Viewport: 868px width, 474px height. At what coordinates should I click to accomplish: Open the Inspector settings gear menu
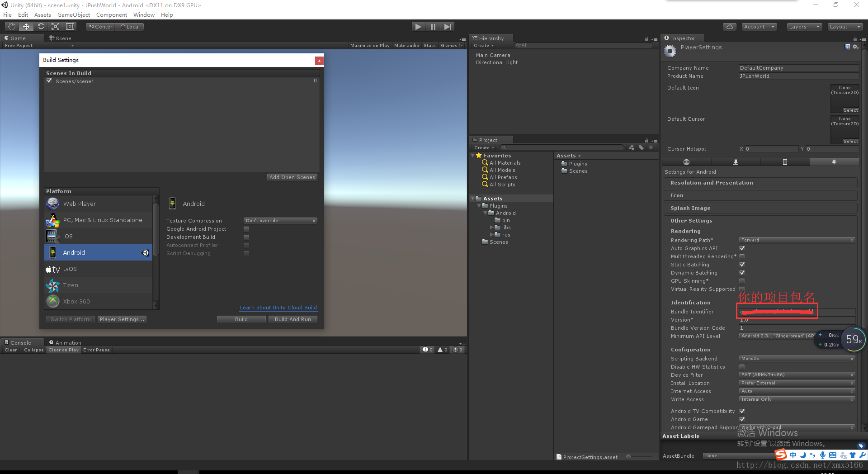pos(855,47)
